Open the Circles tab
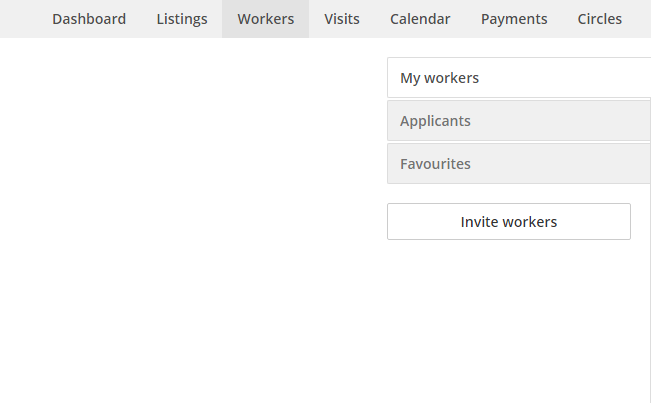The height and width of the screenshot is (410, 651). click(x=600, y=19)
